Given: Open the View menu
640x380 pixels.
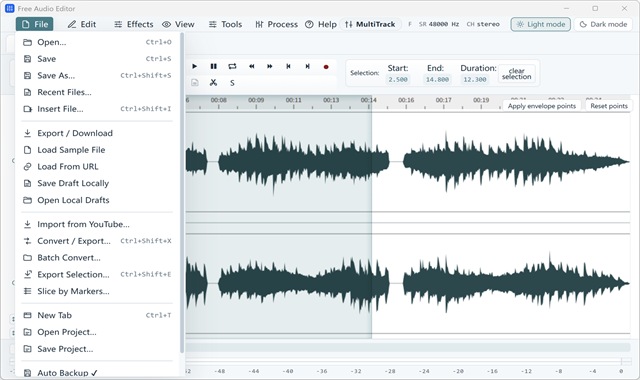Looking at the screenshot, I should point(178,24).
